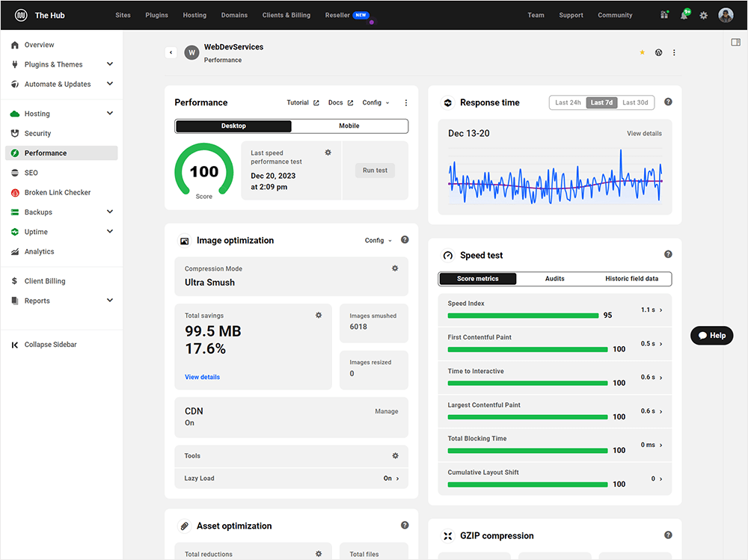Open Asset optimization help icon
Screen dimensions: 748x560
tap(405, 525)
